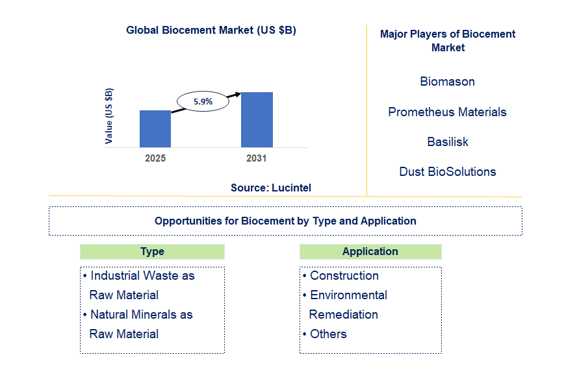Select Basilisk in major players list

tap(448, 142)
